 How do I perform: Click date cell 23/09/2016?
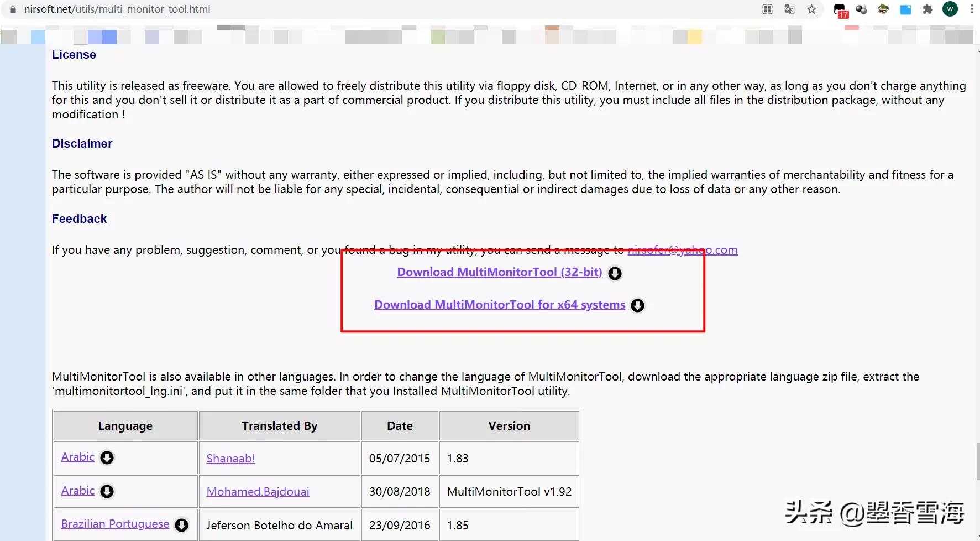[400, 526]
